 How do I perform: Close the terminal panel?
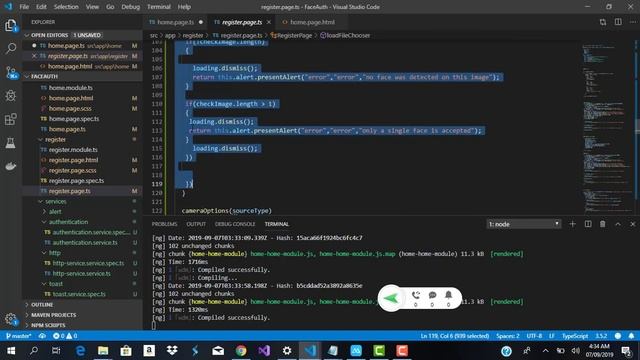[x=633, y=224]
